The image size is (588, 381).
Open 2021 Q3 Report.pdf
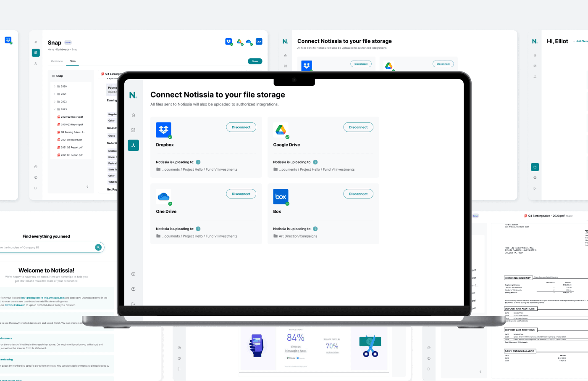70,155
